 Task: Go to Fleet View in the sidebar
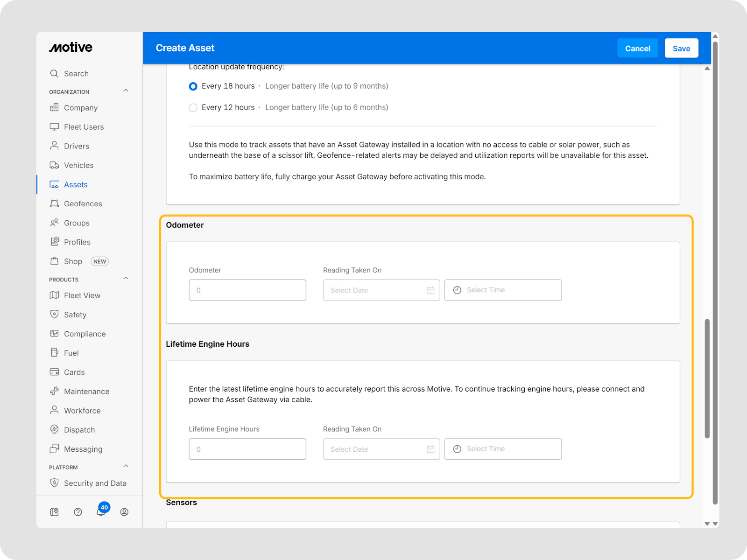coord(82,295)
